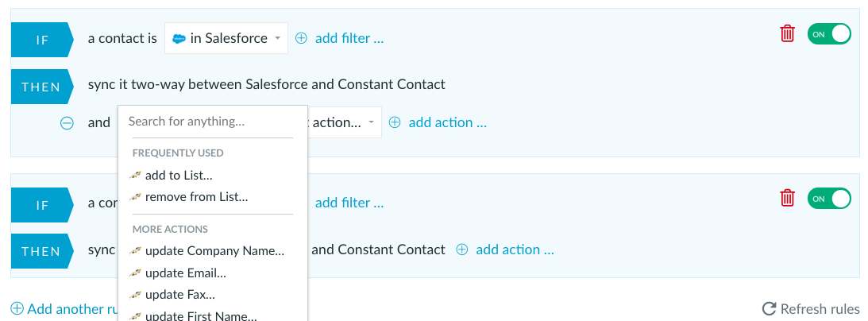
Task: Click the second rule's 'add filter ...' link
Action: tap(349, 203)
